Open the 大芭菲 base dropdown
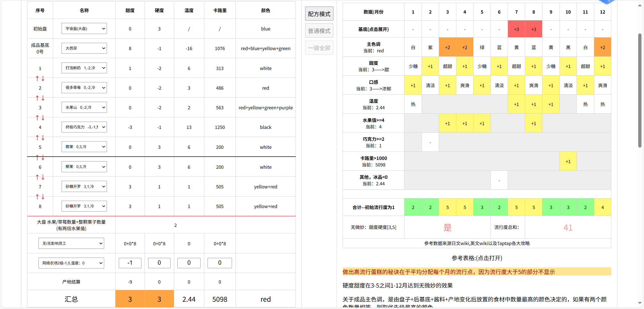This screenshot has width=644, height=309. point(84,48)
